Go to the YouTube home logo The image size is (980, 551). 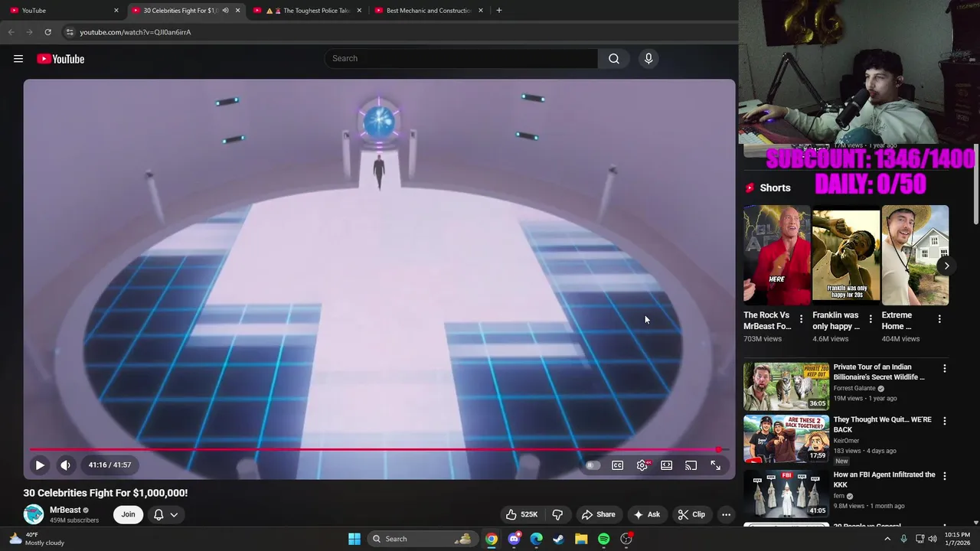pyautogui.click(x=60, y=59)
